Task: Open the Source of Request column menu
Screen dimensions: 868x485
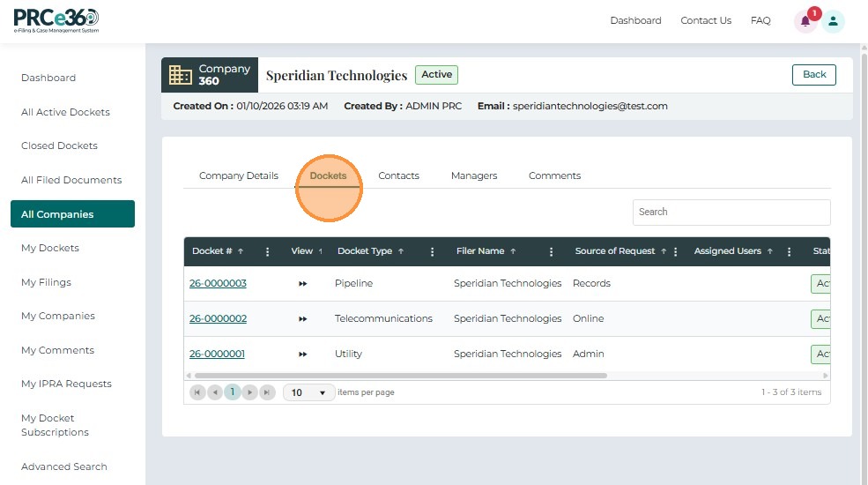Action: coord(676,251)
